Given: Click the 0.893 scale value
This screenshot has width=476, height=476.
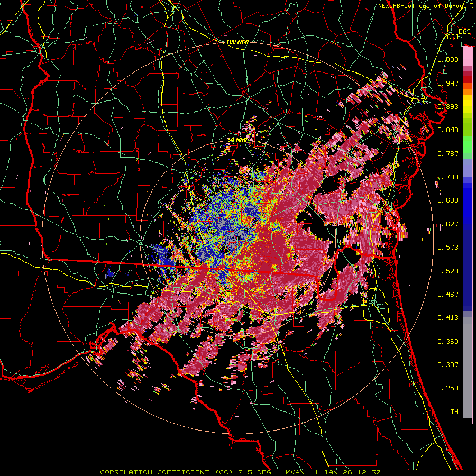Looking at the screenshot, I should click(448, 106).
